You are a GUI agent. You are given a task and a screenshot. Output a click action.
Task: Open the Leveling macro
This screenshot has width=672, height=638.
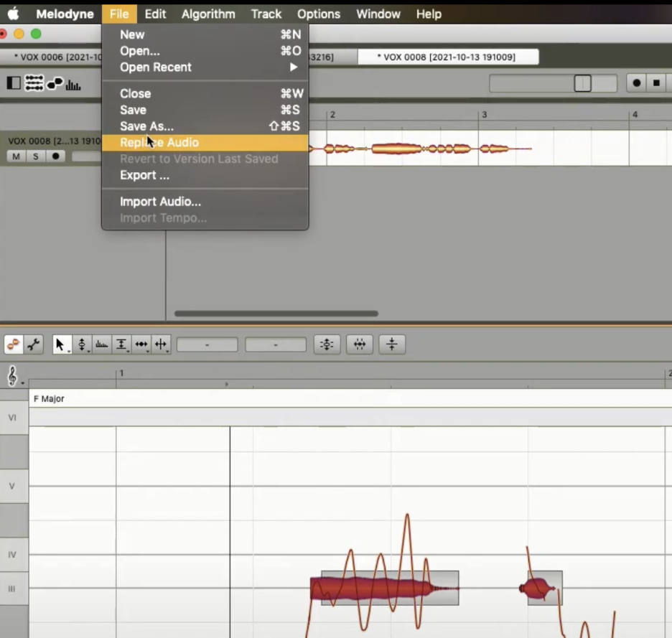point(392,344)
